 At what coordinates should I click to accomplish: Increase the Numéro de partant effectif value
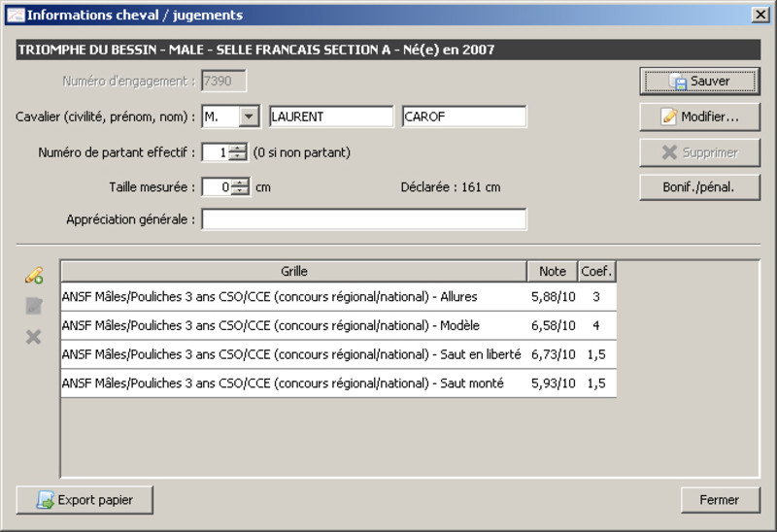239,149
